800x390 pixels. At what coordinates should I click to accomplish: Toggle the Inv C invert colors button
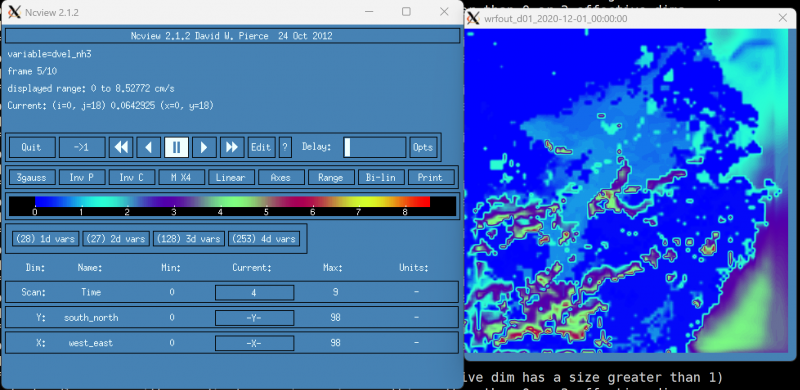tap(132, 178)
